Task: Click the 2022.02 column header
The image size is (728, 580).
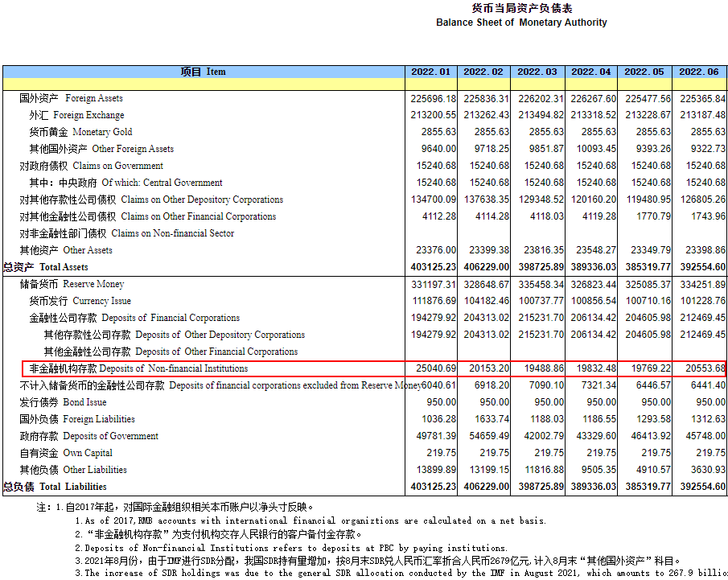Action: pos(483,72)
